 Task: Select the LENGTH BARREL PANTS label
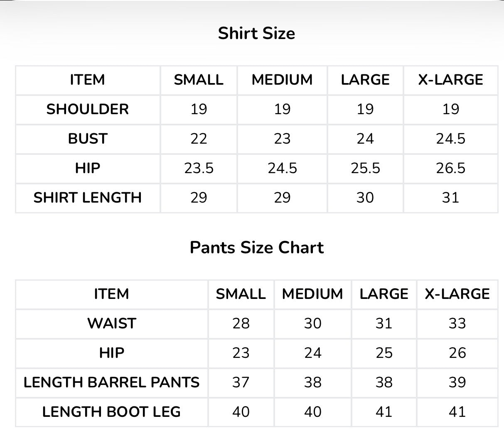point(112,382)
